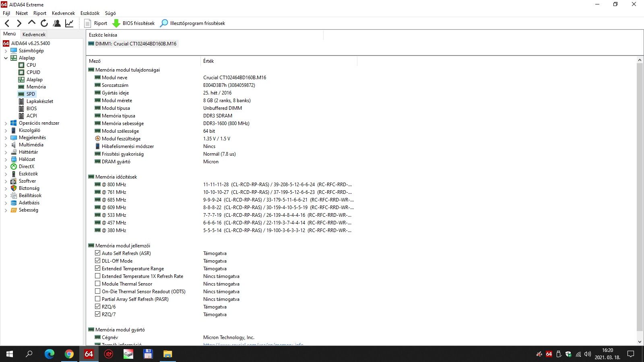Toggle the RZQ/7 checkbox
The height and width of the screenshot is (362, 644).
[x=97, y=314]
